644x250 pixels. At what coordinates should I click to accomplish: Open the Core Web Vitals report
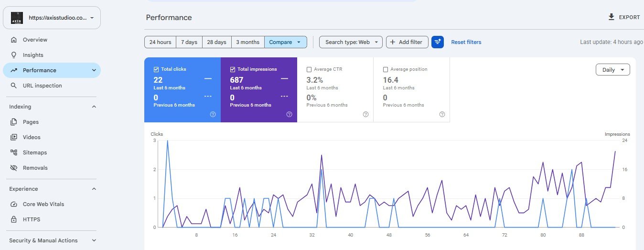(x=52, y=204)
